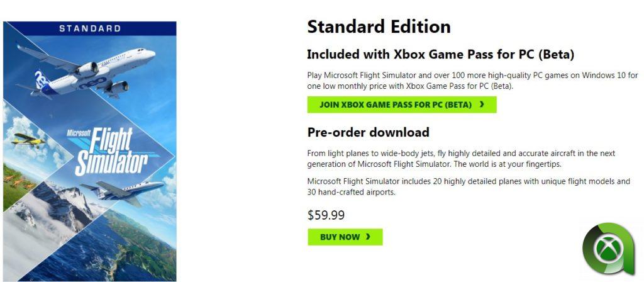Click the white airliner on the cover art

(94, 69)
